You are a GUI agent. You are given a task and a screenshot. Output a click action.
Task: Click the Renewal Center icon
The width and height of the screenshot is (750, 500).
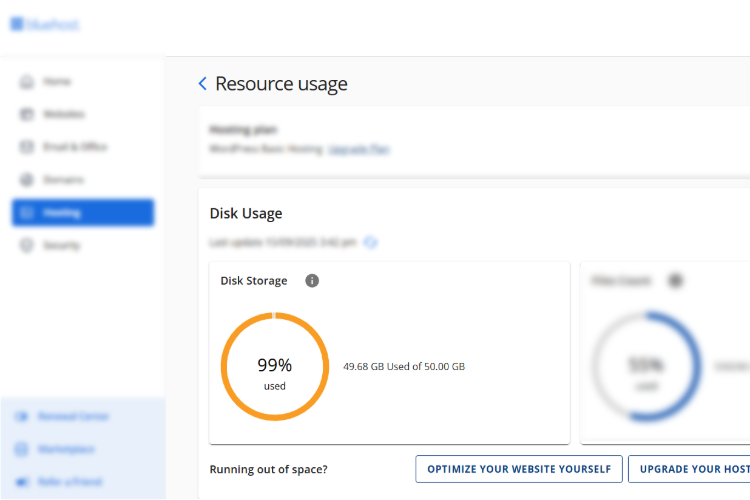(22, 416)
